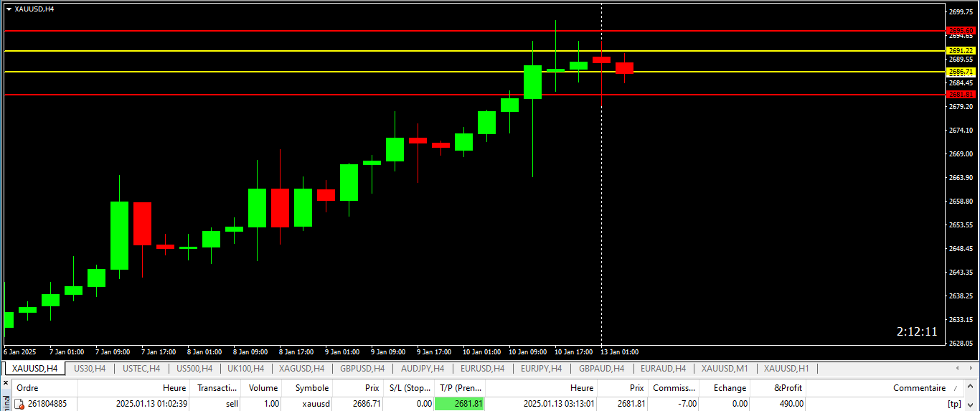Close the terminal panel with the x icon
This screenshot has width=980, height=411.
pos(5,382)
